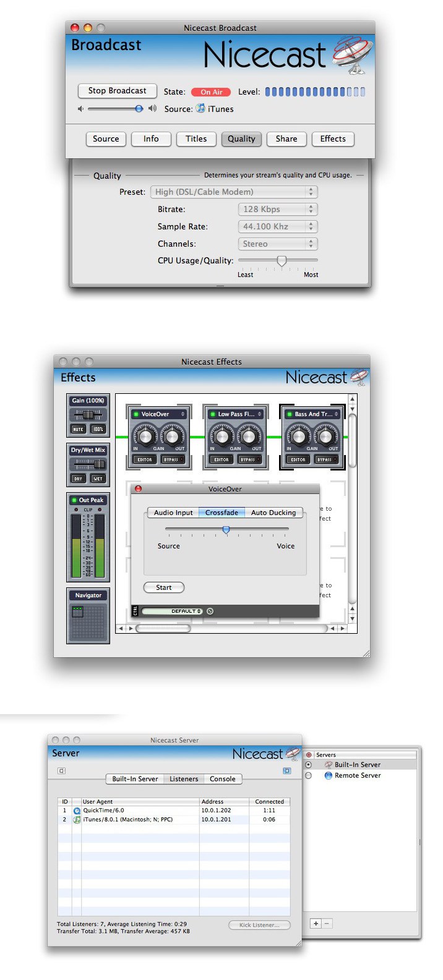Switch to the Info tab in Broadcast window
This screenshot has width=443, height=980.
(x=151, y=139)
